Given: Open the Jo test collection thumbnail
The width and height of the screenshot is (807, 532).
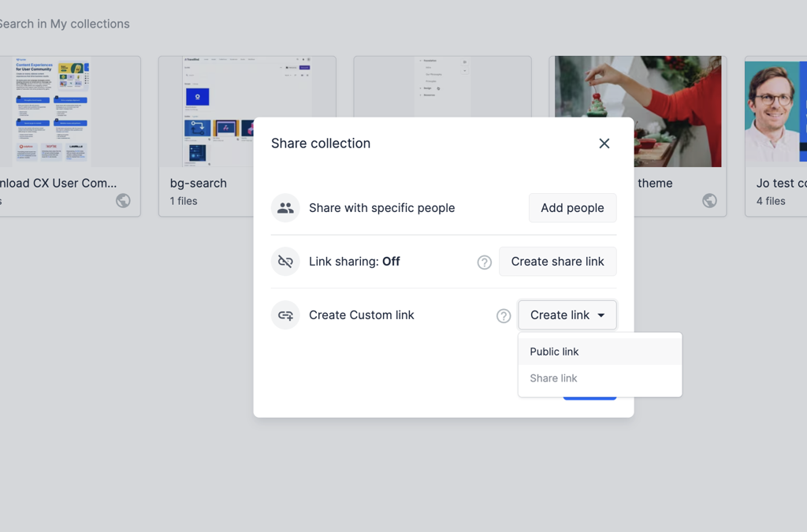Looking at the screenshot, I should tap(776, 112).
